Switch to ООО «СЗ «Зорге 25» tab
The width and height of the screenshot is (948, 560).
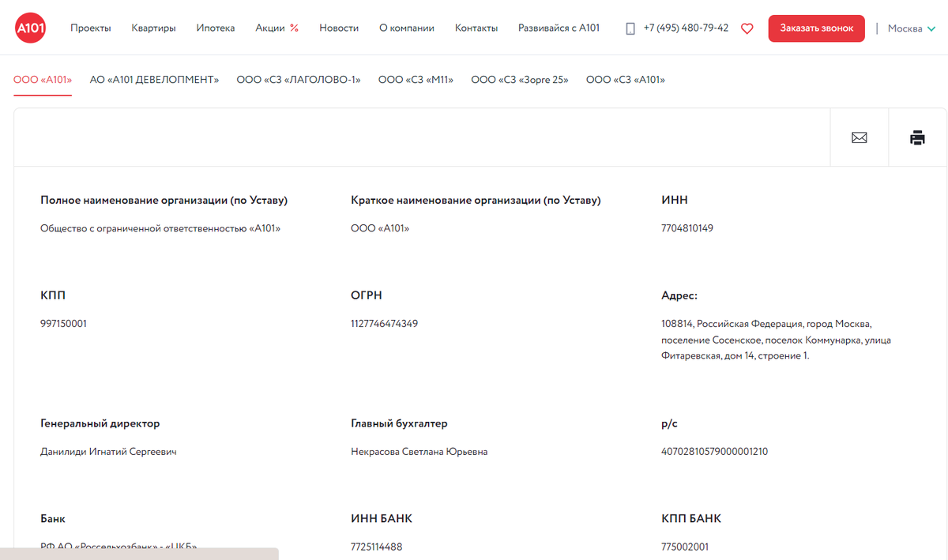(520, 80)
